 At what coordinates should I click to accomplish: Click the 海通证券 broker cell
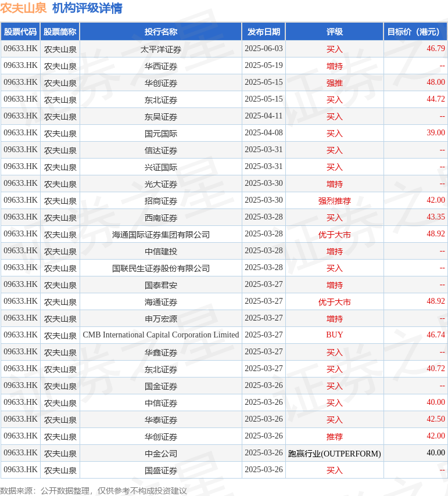coord(161,302)
